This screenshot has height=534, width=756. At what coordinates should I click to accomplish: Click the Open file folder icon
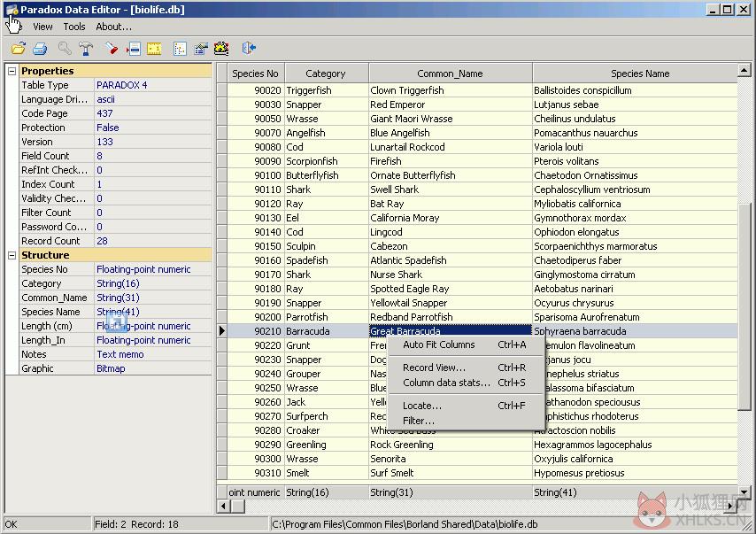pos(19,48)
